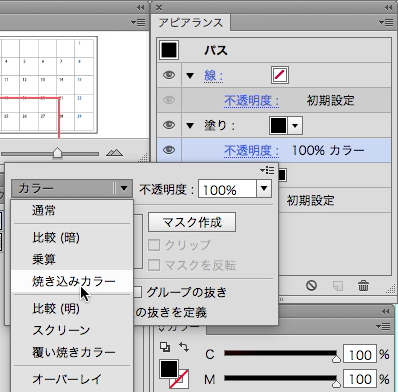Image resolution: width=398 pixels, height=392 pixels.
Task: Click the C value field showing 100
Action: pos(360,354)
